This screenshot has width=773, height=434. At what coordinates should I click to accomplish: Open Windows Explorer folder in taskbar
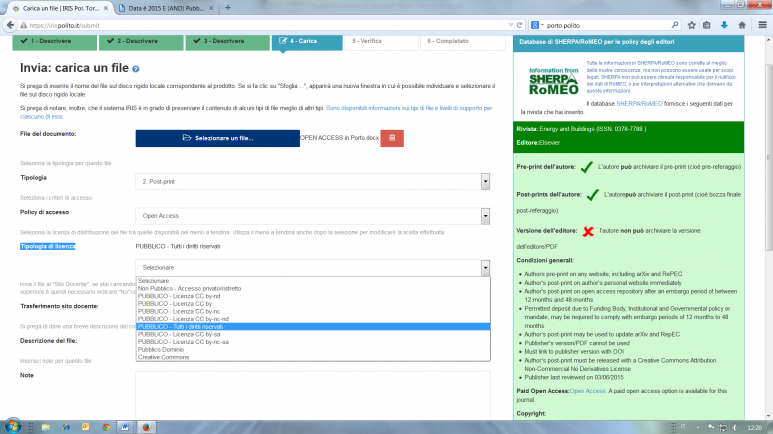point(46,427)
